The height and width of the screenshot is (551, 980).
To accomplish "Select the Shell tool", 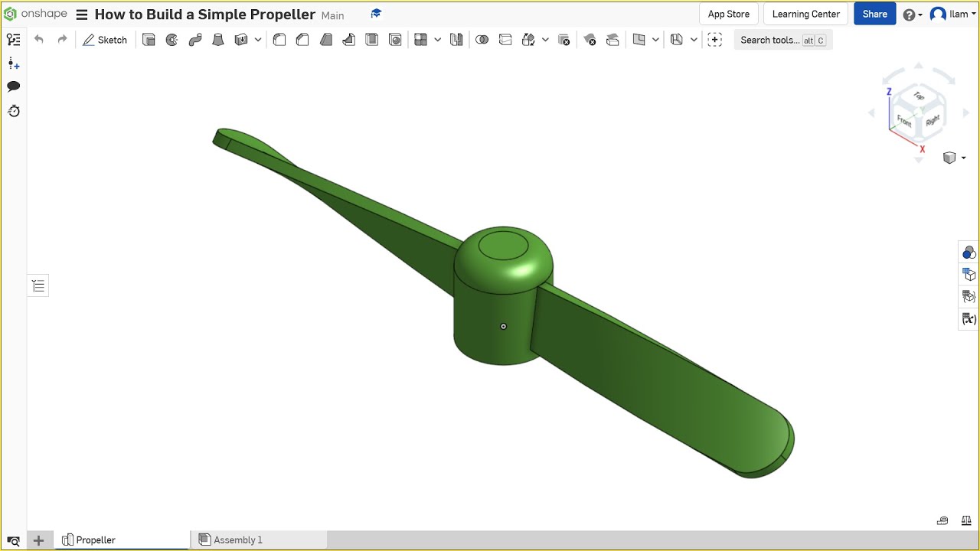I will coord(372,40).
